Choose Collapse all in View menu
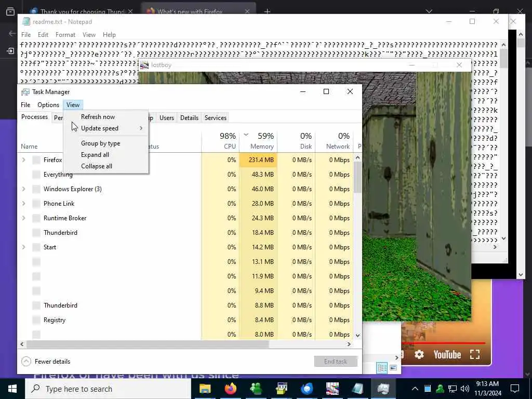 106,166
